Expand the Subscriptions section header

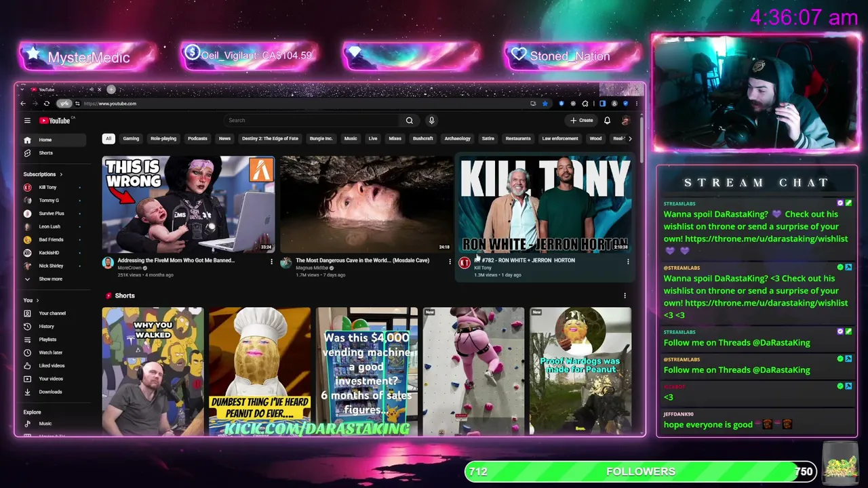[x=43, y=174]
